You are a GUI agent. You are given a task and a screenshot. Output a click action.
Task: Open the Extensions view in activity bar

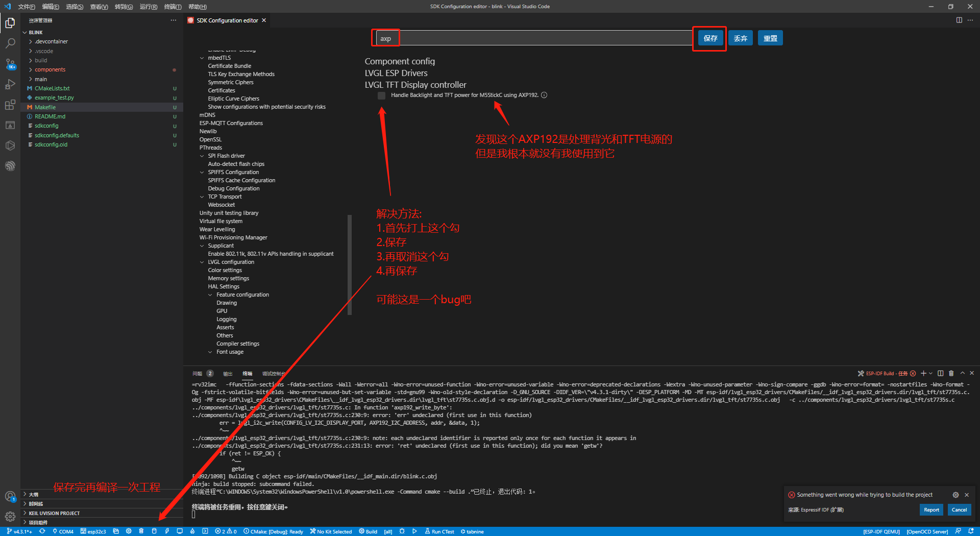pyautogui.click(x=10, y=105)
